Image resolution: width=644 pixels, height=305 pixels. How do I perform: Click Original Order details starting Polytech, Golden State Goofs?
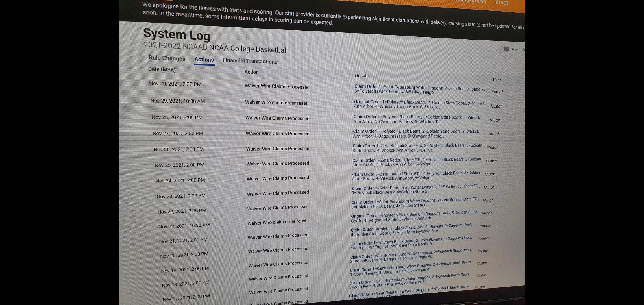[x=419, y=104]
